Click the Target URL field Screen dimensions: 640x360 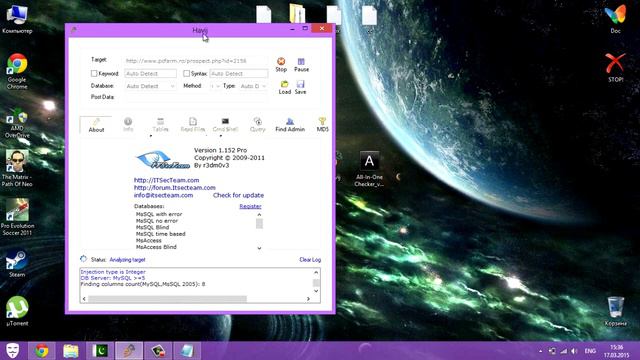pos(196,61)
